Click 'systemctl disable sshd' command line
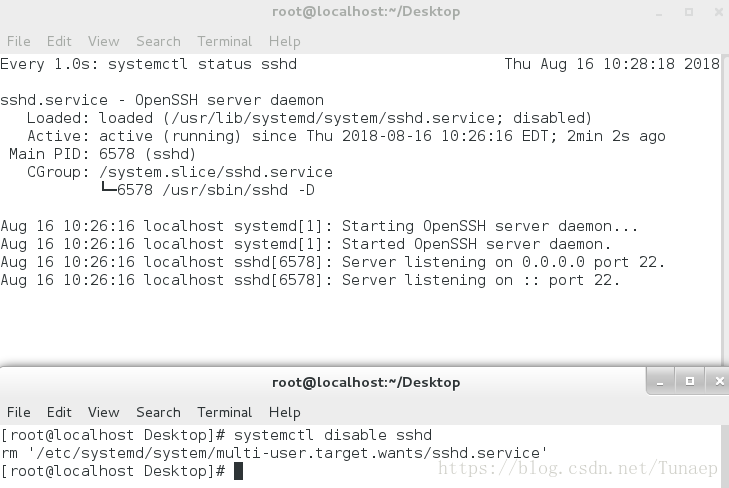This screenshot has width=729, height=488. click(216, 435)
